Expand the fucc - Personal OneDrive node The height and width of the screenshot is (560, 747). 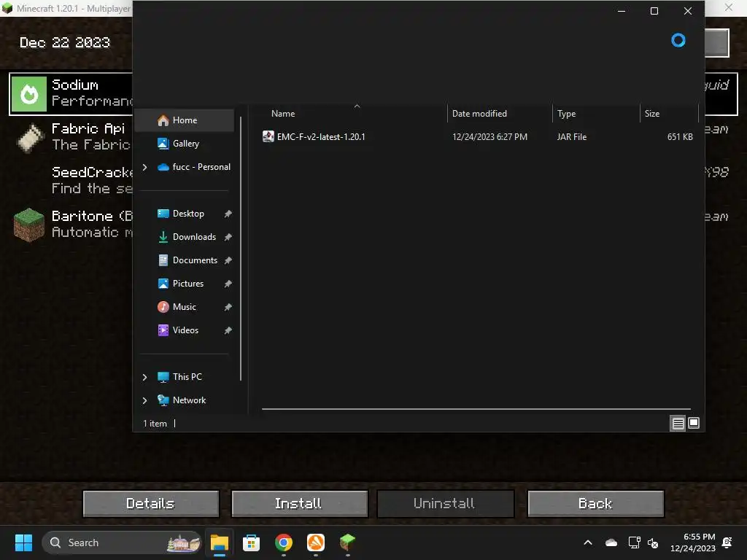point(145,167)
